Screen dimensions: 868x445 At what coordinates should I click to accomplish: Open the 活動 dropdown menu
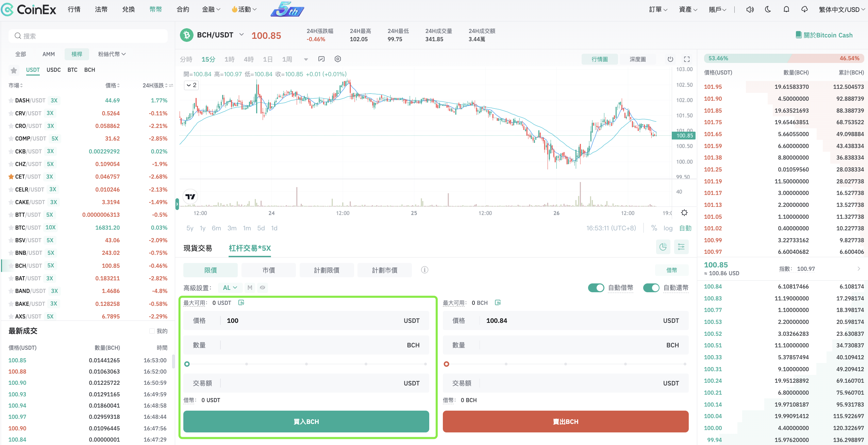tap(244, 10)
